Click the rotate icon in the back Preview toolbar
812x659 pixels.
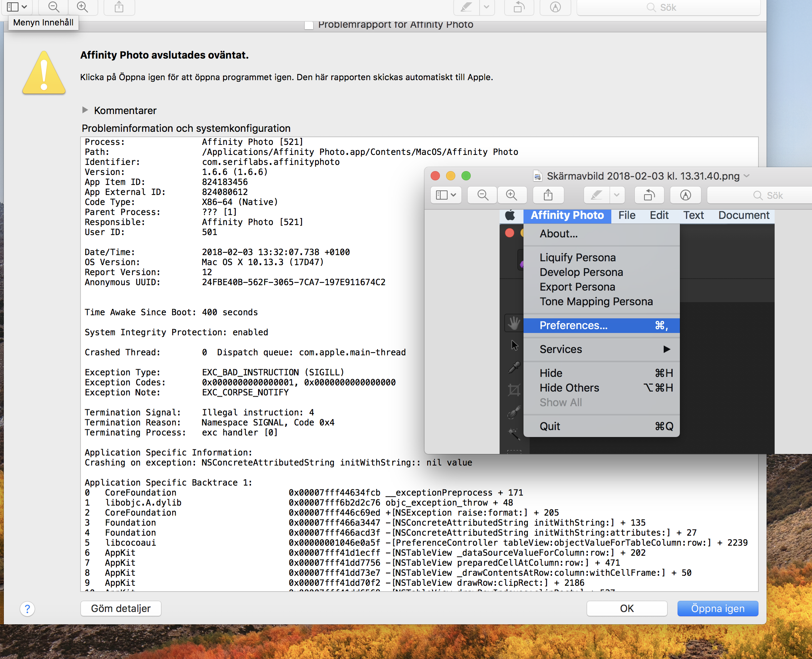(x=519, y=7)
